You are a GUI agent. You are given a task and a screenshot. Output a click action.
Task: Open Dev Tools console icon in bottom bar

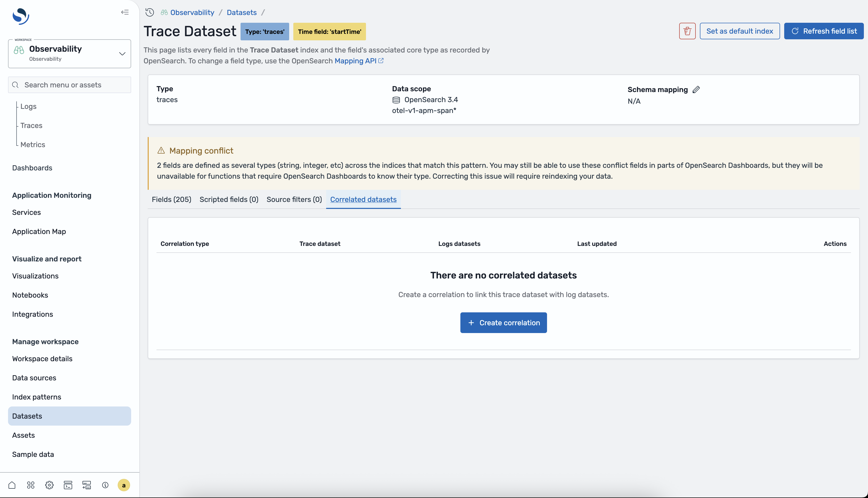click(68, 485)
